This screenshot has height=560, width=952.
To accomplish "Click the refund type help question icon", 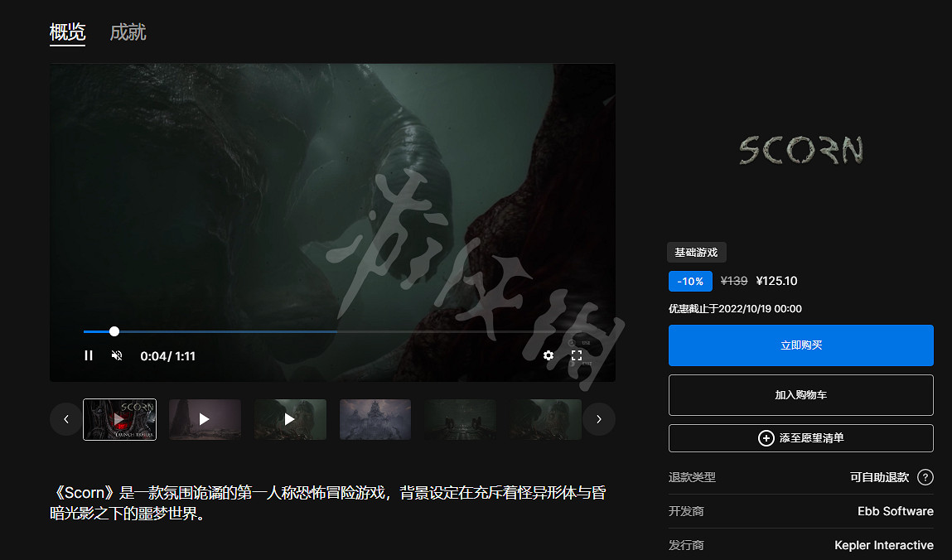I will click(925, 477).
